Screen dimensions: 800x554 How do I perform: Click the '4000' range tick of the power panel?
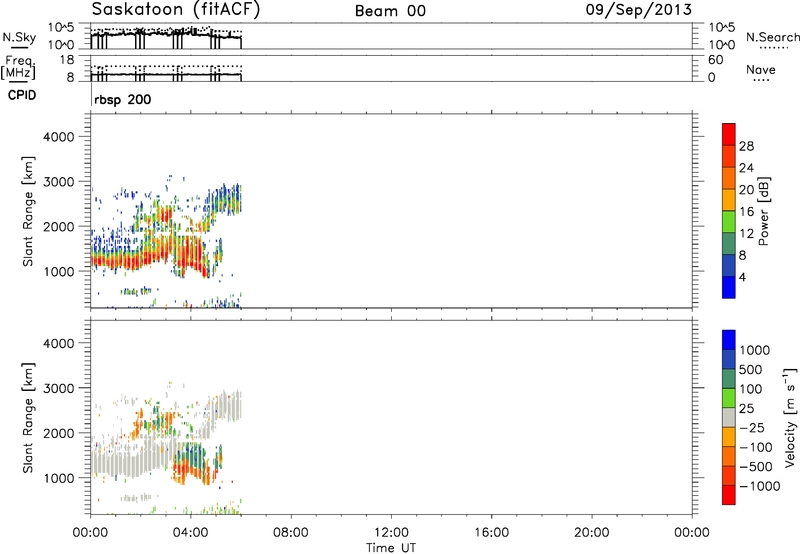59,137
